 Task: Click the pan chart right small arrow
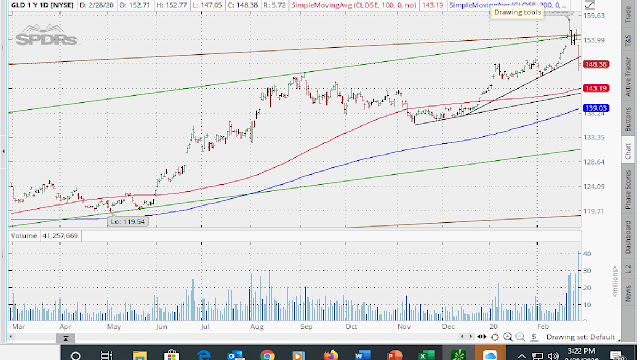pos(471,337)
